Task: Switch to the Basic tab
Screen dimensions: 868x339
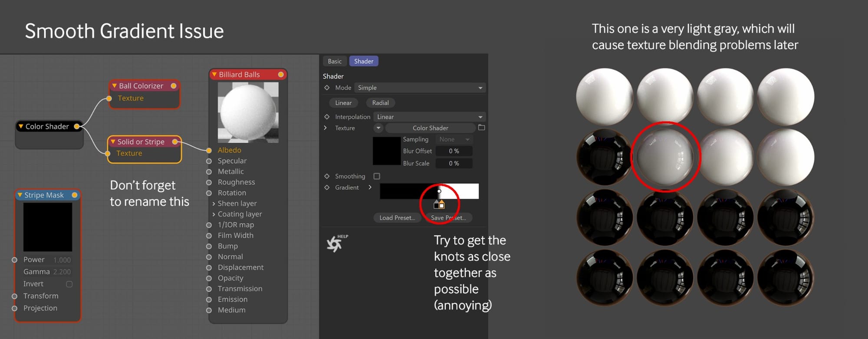Action: coord(335,61)
